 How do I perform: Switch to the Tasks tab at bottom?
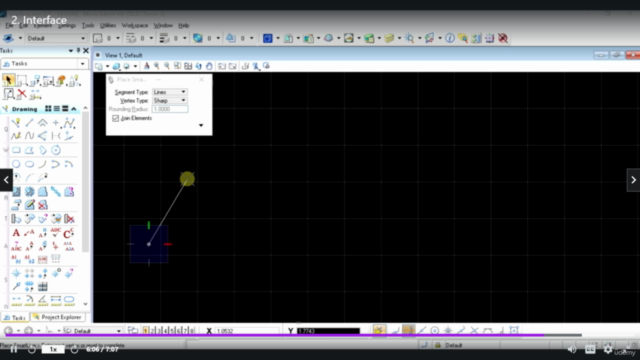[x=15, y=318]
